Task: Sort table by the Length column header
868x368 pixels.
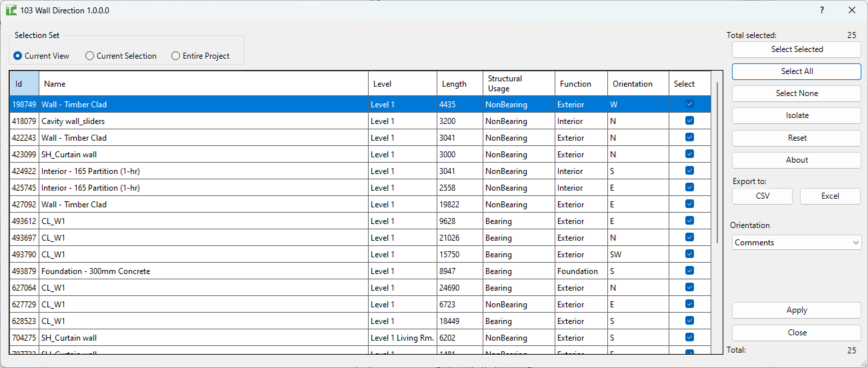Action: tap(459, 84)
